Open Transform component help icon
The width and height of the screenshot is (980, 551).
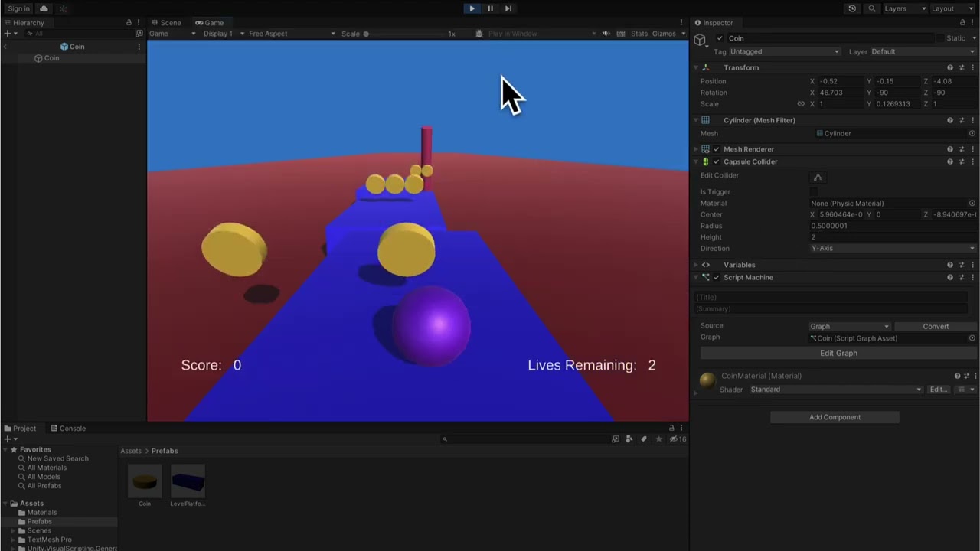(x=950, y=67)
